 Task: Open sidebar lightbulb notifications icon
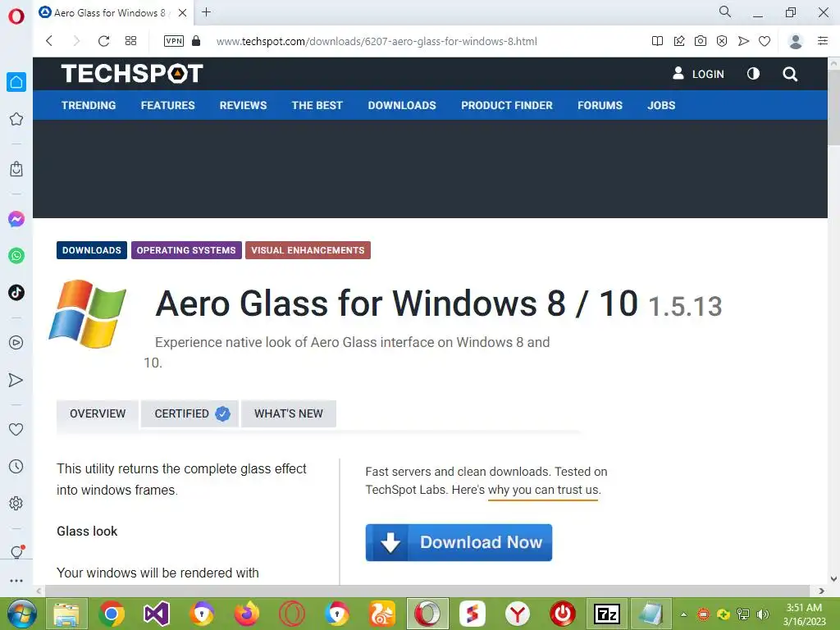click(16, 552)
